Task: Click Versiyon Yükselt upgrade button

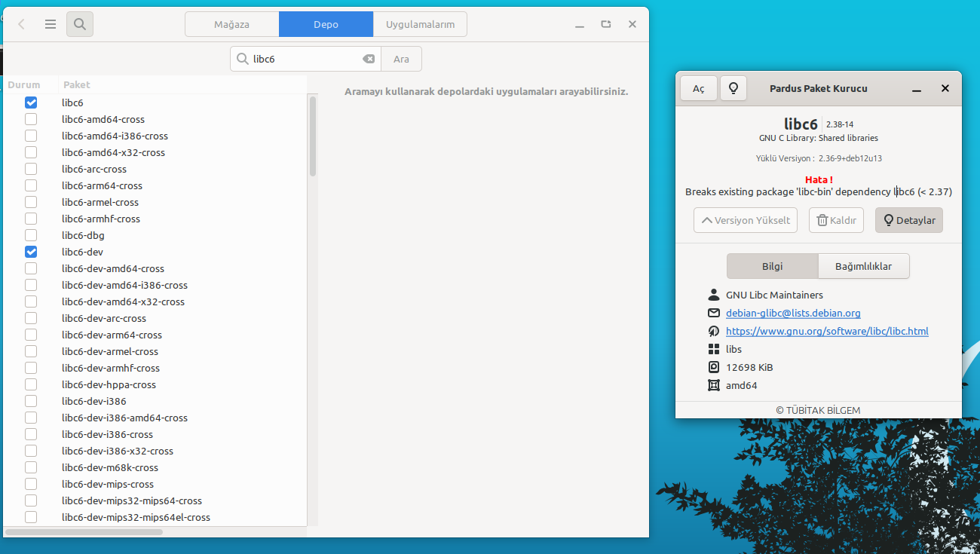Action: 745,220
